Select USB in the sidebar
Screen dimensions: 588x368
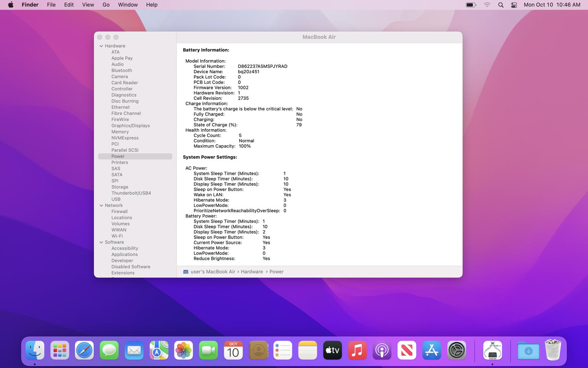tap(116, 199)
